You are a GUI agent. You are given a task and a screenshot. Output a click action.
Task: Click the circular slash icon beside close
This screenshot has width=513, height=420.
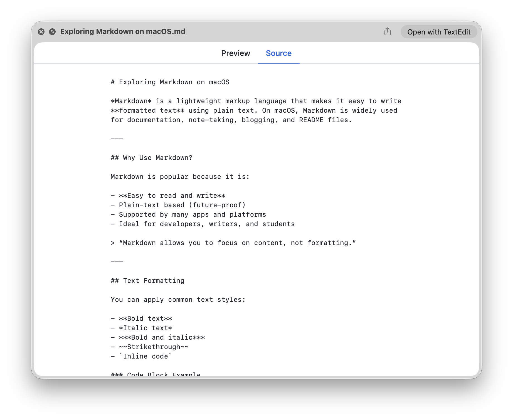pos(52,32)
